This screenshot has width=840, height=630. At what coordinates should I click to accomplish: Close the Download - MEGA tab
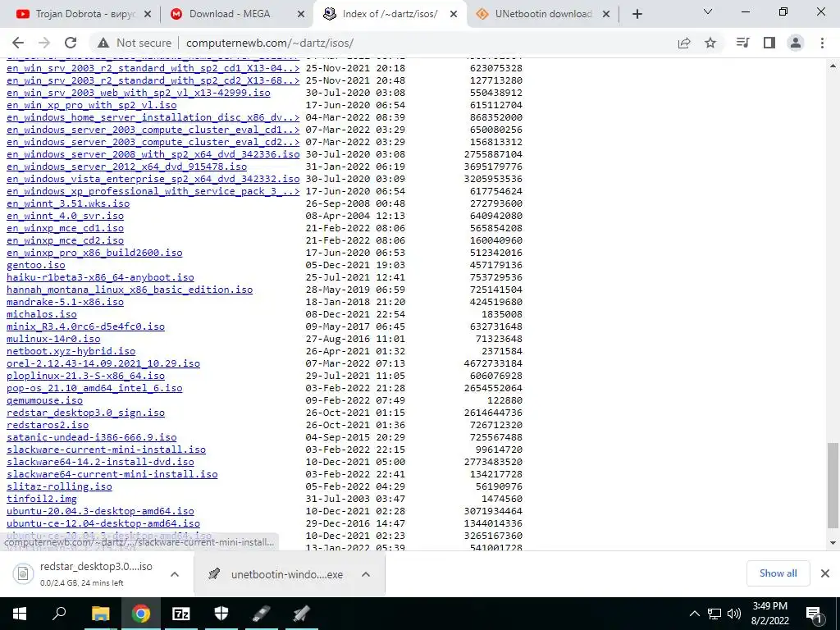pos(302,14)
